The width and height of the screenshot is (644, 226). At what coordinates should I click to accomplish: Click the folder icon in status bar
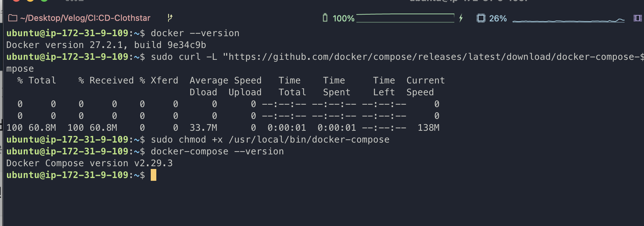pyautogui.click(x=13, y=18)
